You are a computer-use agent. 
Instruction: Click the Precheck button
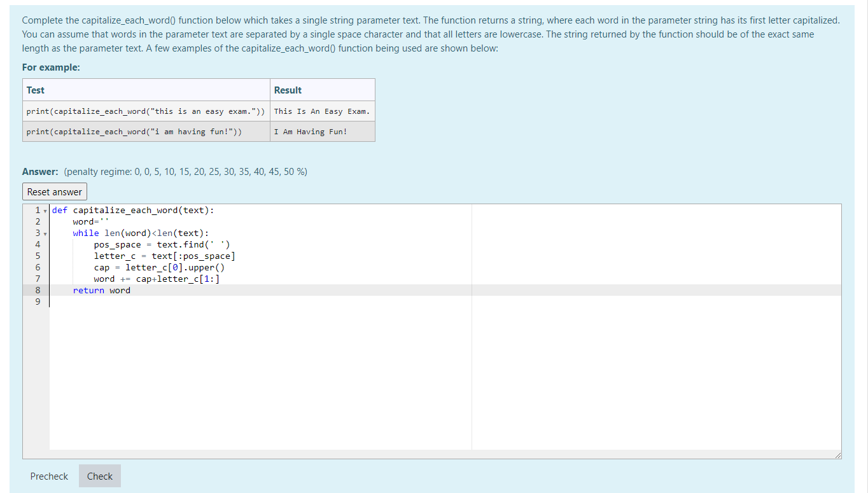click(49, 476)
